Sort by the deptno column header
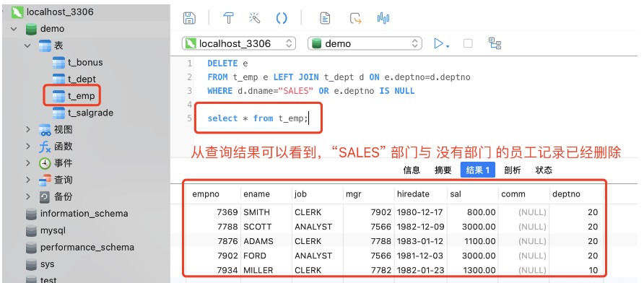This screenshot has height=283, width=644. coord(576,194)
